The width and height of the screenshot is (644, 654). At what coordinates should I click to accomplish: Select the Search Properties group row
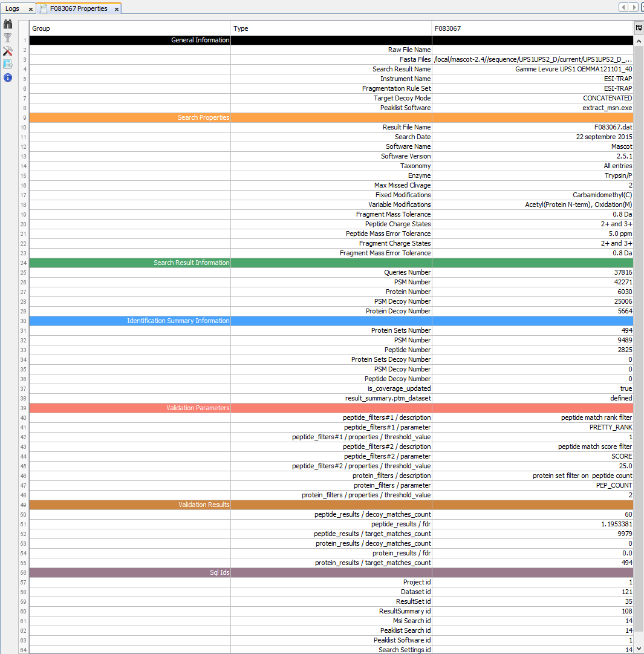[331, 117]
